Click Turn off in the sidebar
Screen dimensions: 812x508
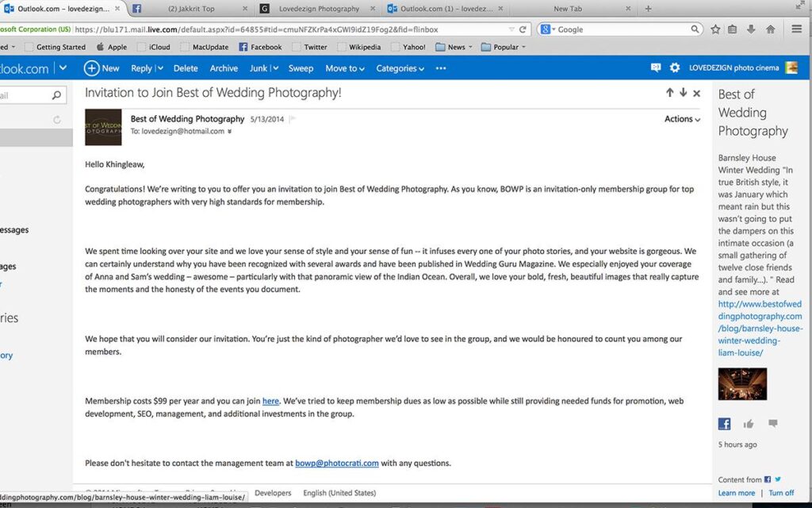pos(781,493)
